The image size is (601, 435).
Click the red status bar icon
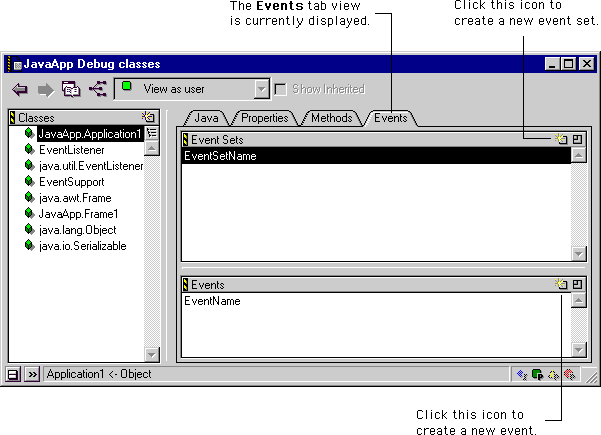click(x=570, y=374)
